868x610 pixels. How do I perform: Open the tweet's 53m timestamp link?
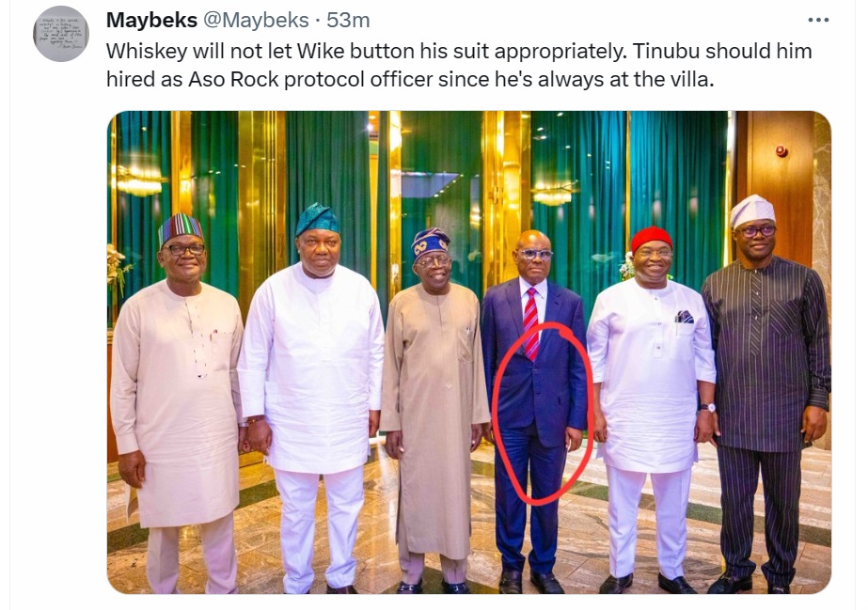348,20
